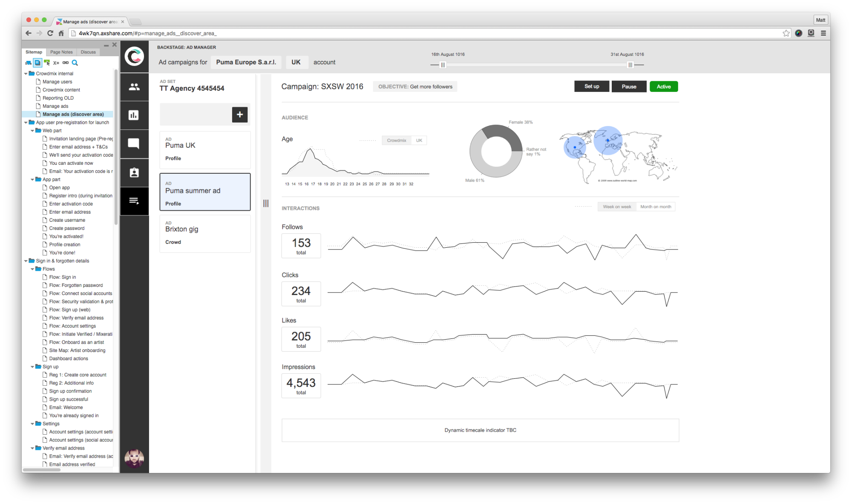Toggle highlight interactive elements cursor icon
This screenshot has width=852, height=504.
coord(47,63)
